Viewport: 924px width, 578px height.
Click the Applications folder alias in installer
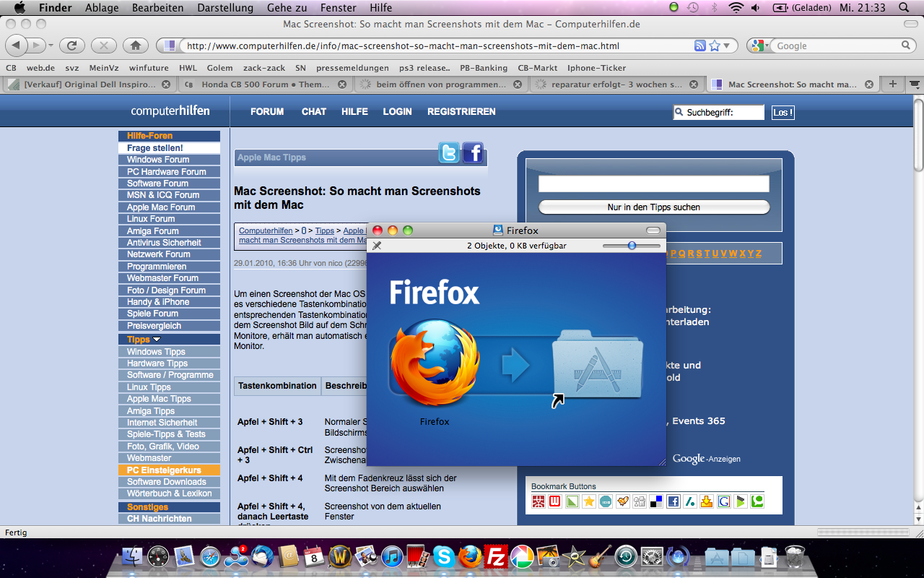(597, 365)
